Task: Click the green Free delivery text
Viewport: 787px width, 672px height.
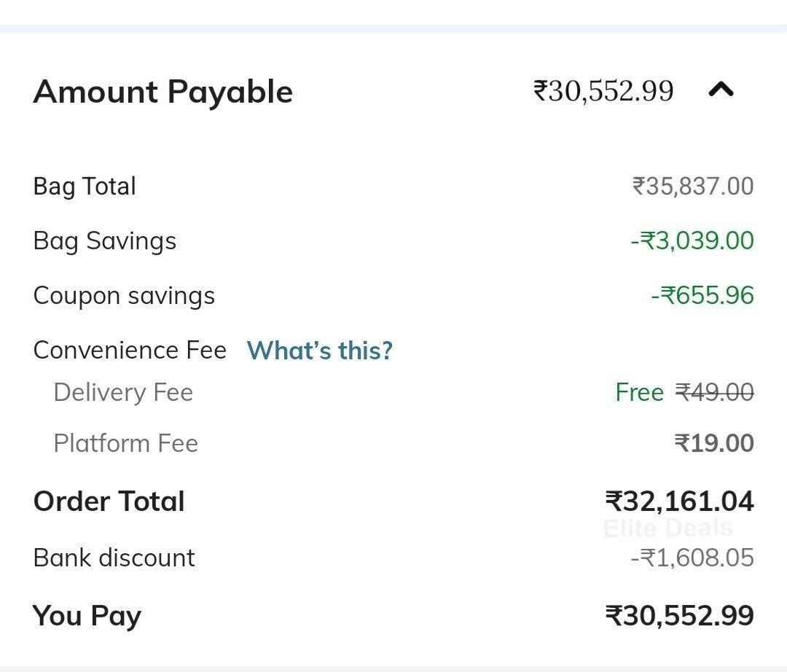Action: click(x=639, y=393)
